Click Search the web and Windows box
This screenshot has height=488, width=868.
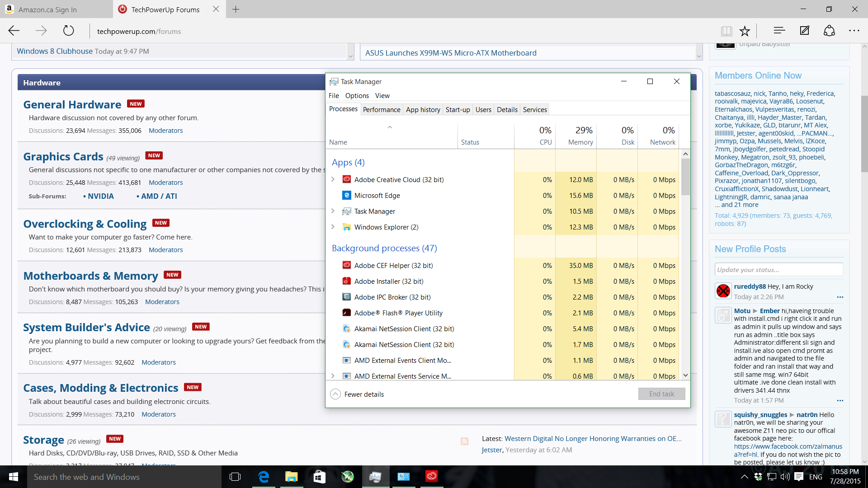click(x=124, y=477)
